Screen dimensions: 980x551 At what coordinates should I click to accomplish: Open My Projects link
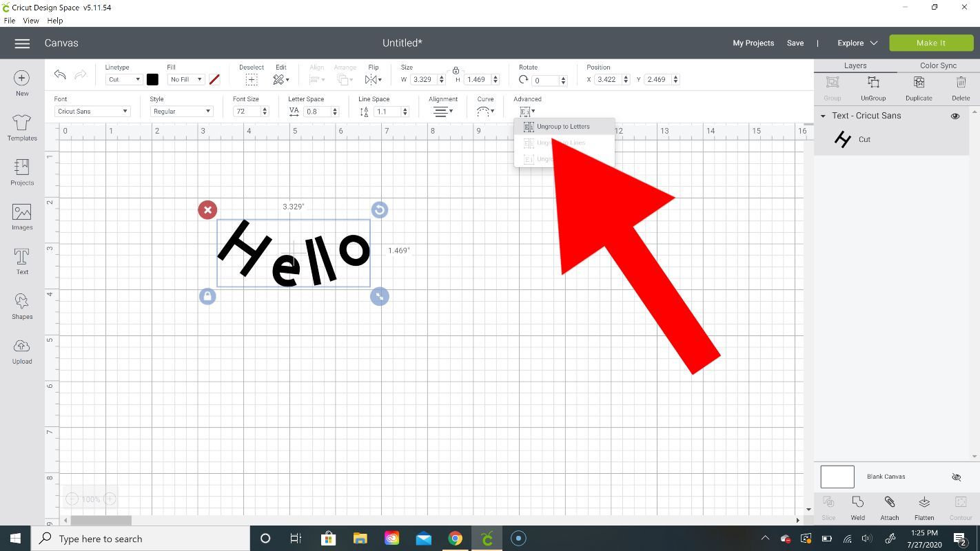[753, 43]
